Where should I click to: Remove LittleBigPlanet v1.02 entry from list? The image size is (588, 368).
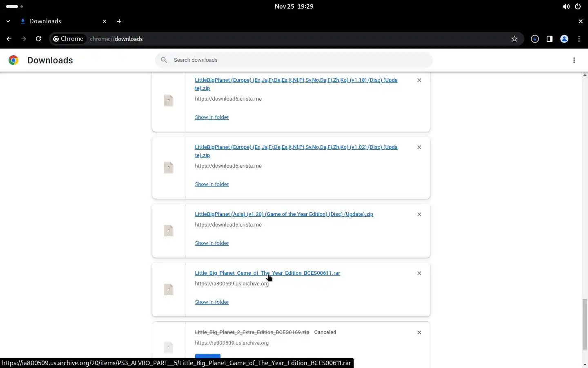[419, 147]
